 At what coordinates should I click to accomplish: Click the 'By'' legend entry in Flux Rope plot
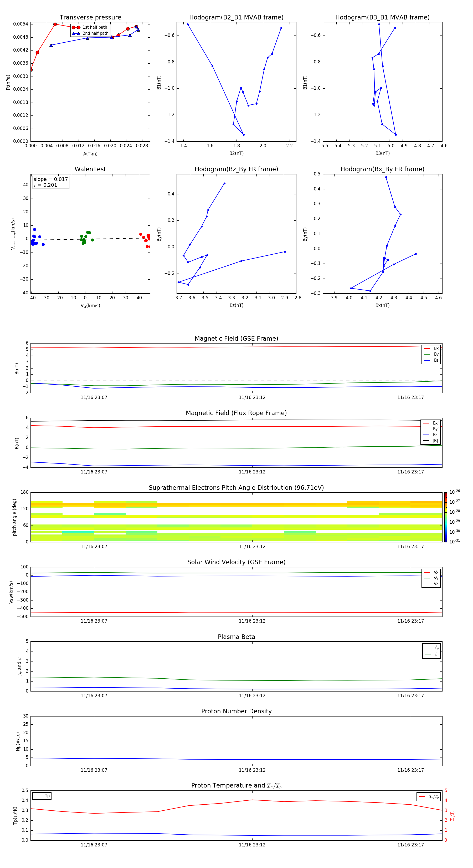pos(431,429)
